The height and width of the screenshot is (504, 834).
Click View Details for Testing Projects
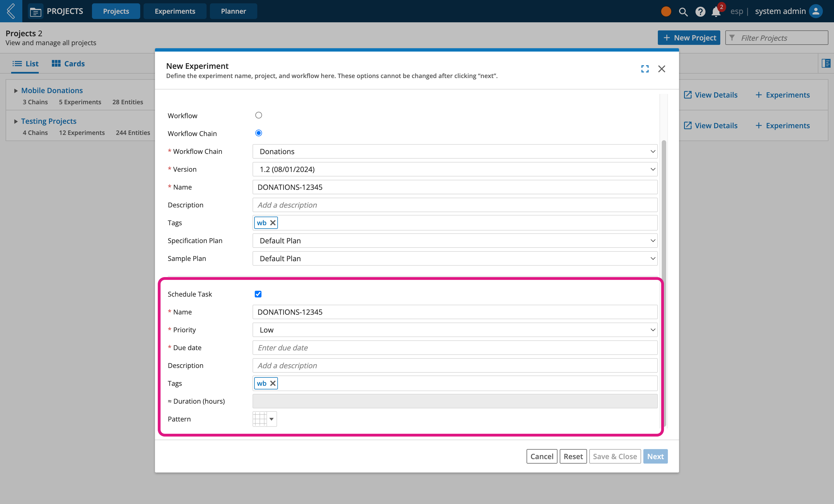point(711,125)
